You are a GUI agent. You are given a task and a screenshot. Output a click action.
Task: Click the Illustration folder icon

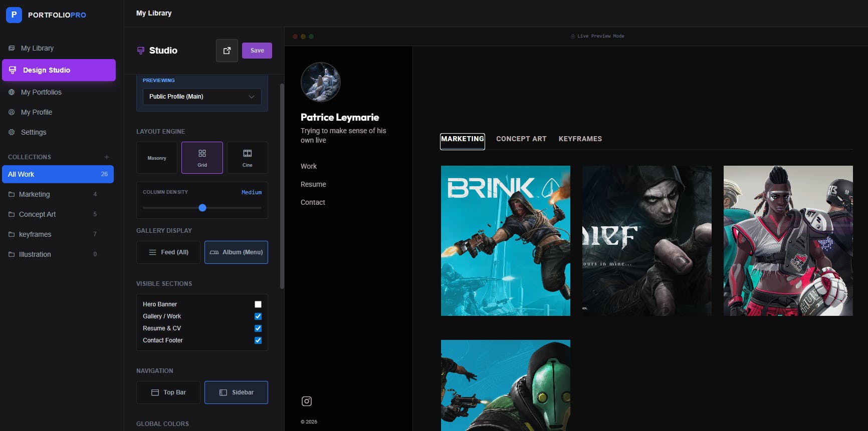click(12, 254)
